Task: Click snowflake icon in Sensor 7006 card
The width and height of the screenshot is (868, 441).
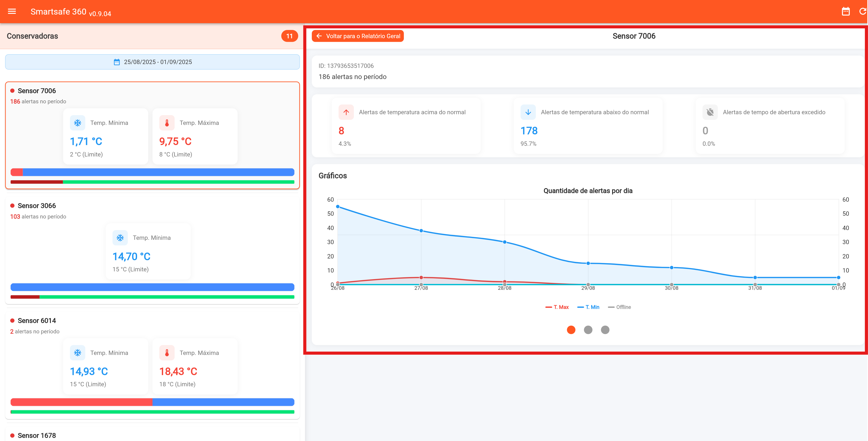Action: coord(78,123)
